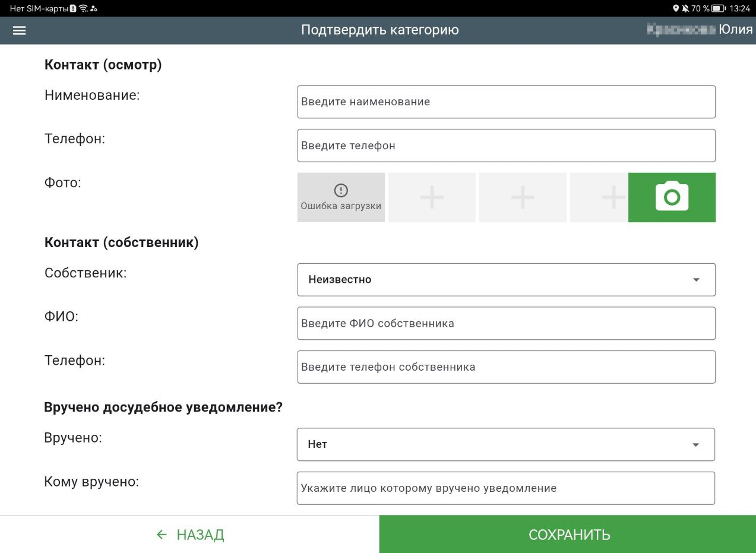Click the 'Укажите лицо которому вручено уведомление' field

505,488
